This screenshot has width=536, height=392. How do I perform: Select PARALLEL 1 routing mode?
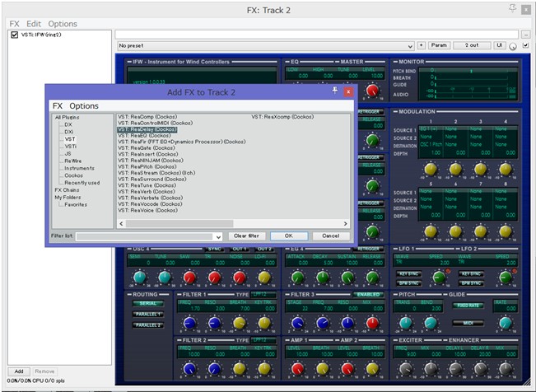tap(147, 314)
